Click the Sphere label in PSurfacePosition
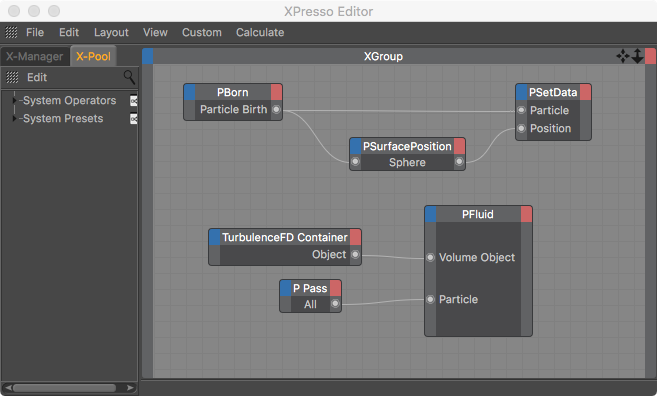The width and height of the screenshot is (657, 396). pos(407,162)
